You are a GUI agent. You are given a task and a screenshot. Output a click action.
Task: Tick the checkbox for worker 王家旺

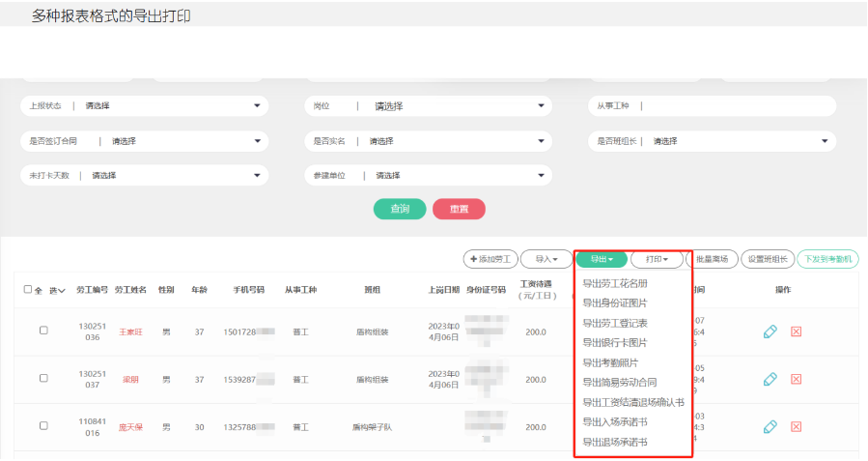[x=43, y=331]
